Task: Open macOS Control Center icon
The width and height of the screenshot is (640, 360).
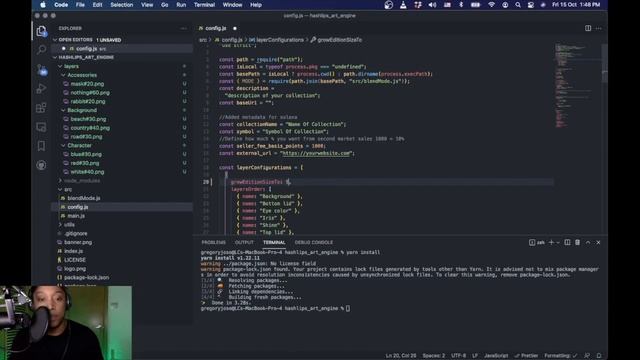Action: (531, 5)
